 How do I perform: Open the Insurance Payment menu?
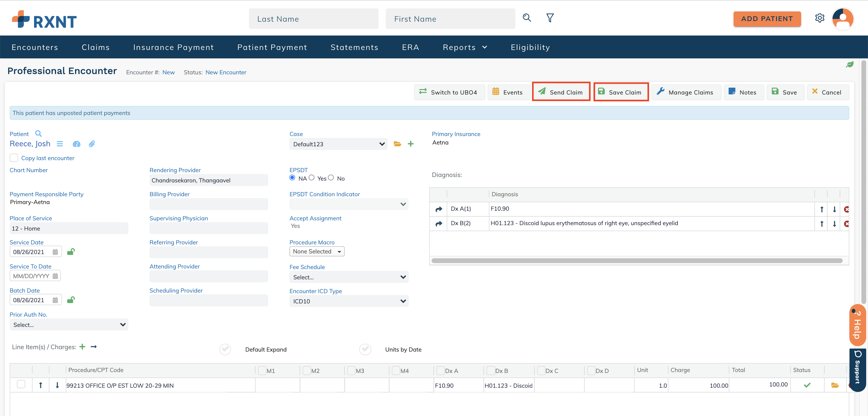click(x=173, y=47)
